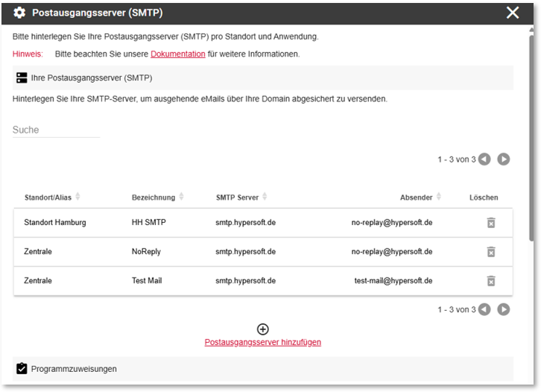Screen dimensions: 541x392
Task: Go to previous page using top arrow
Action: point(484,159)
